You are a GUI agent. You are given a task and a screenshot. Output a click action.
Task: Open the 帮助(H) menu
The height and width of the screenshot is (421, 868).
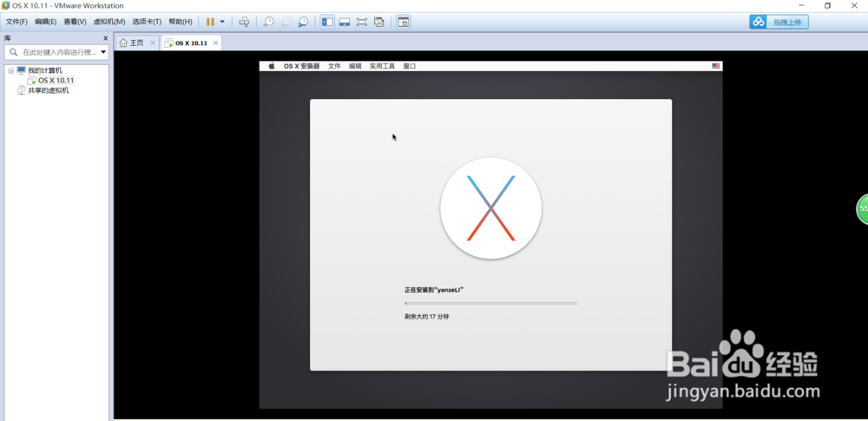pyautogui.click(x=181, y=22)
